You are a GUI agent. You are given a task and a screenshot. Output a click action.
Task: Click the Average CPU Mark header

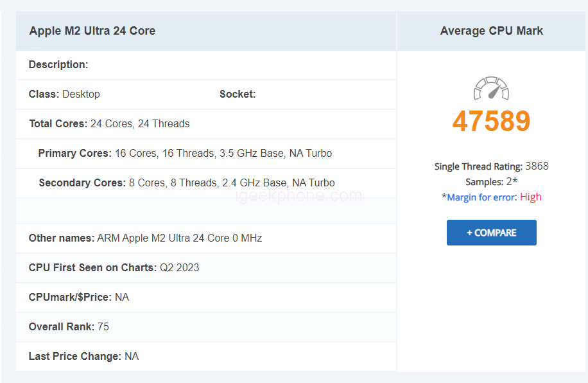coord(491,31)
